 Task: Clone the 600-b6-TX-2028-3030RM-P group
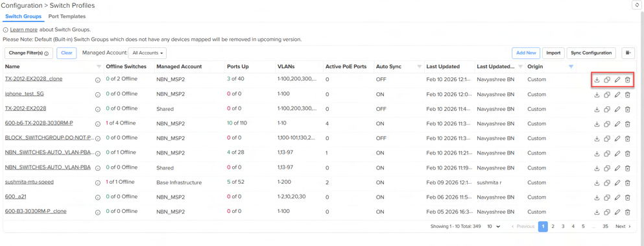coord(607,124)
